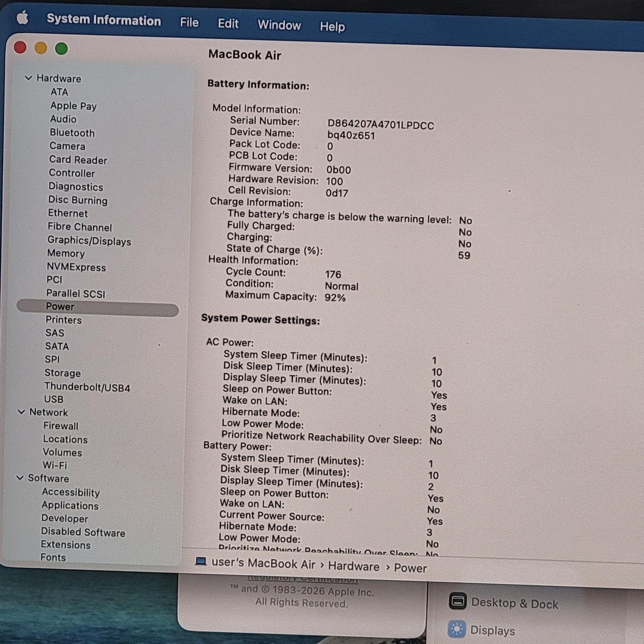The height and width of the screenshot is (644, 644).
Task: Click the MacBook icon in path bar
Action: [201, 562]
